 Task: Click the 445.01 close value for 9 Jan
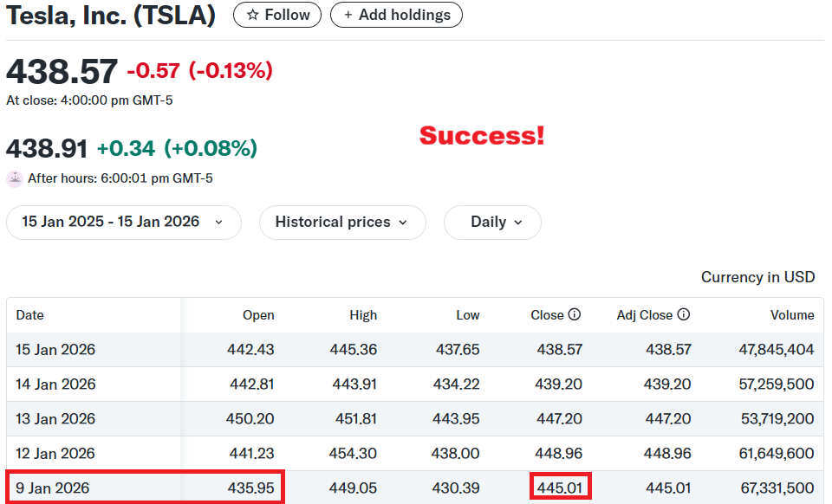click(560, 488)
